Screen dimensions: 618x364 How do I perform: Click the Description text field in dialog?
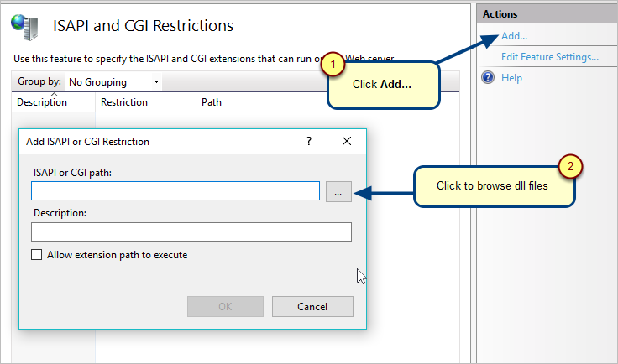point(191,231)
